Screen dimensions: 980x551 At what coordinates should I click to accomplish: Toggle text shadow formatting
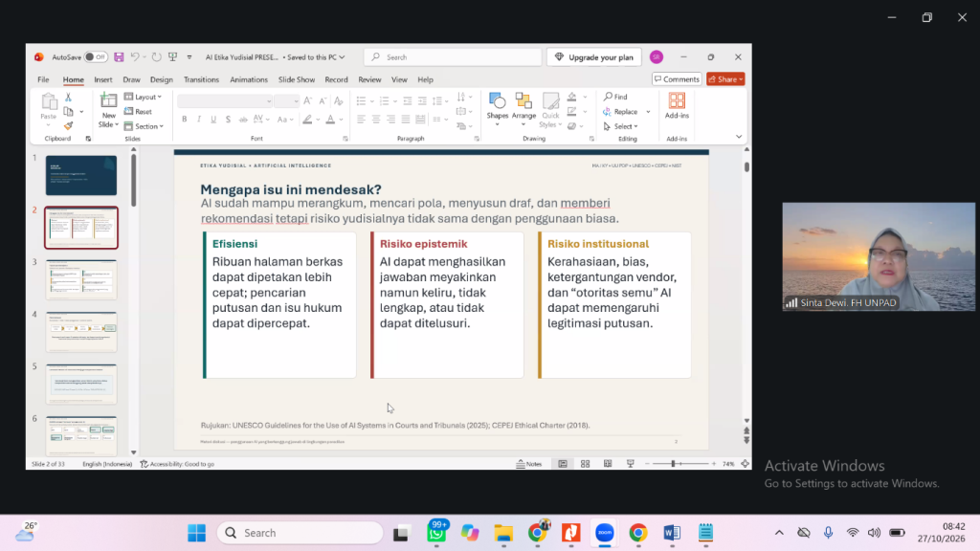pyautogui.click(x=228, y=120)
